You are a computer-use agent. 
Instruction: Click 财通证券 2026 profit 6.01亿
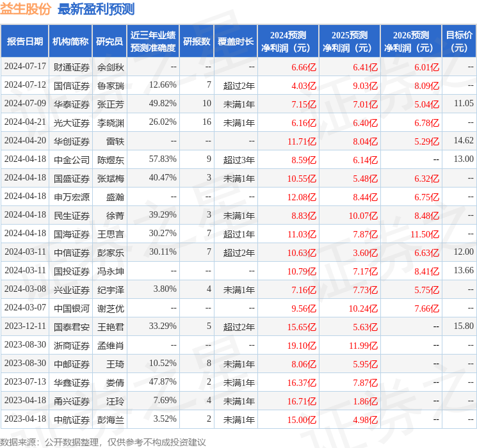pyautogui.click(x=426, y=67)
